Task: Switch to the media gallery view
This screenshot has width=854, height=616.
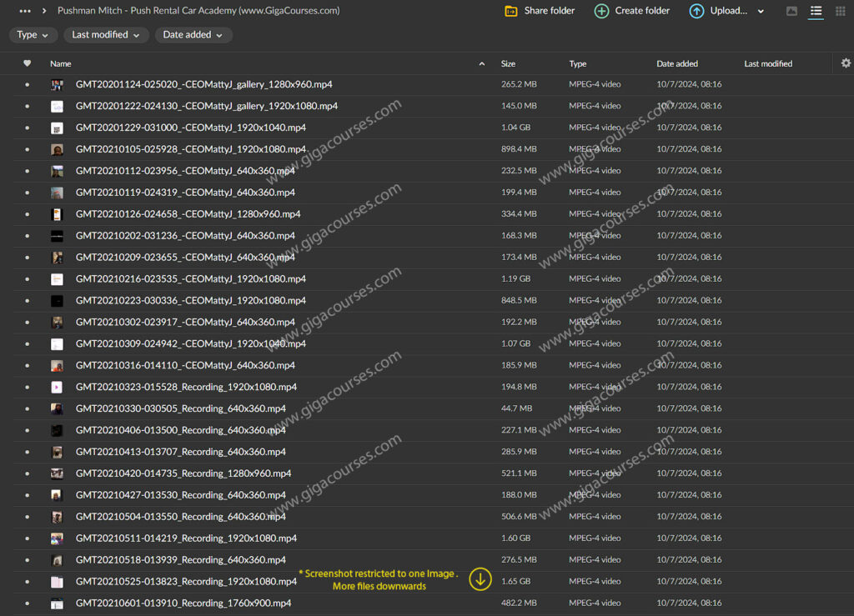Action: (x=791, y=11)
